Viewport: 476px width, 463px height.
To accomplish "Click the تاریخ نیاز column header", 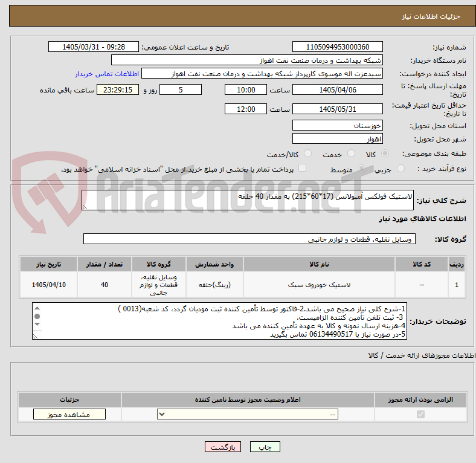I will (x=48, y=264).
